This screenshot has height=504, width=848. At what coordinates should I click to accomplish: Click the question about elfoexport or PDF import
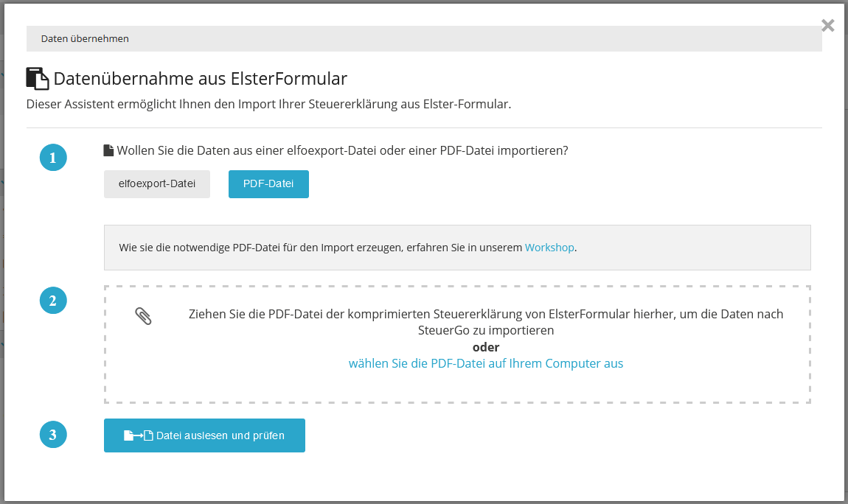pos(342,150)
